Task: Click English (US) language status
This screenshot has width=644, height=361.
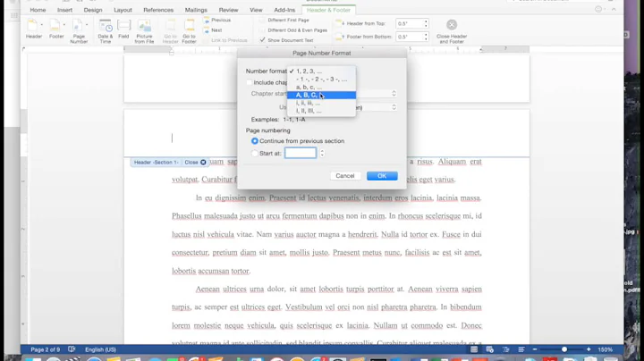Action: 100,349
